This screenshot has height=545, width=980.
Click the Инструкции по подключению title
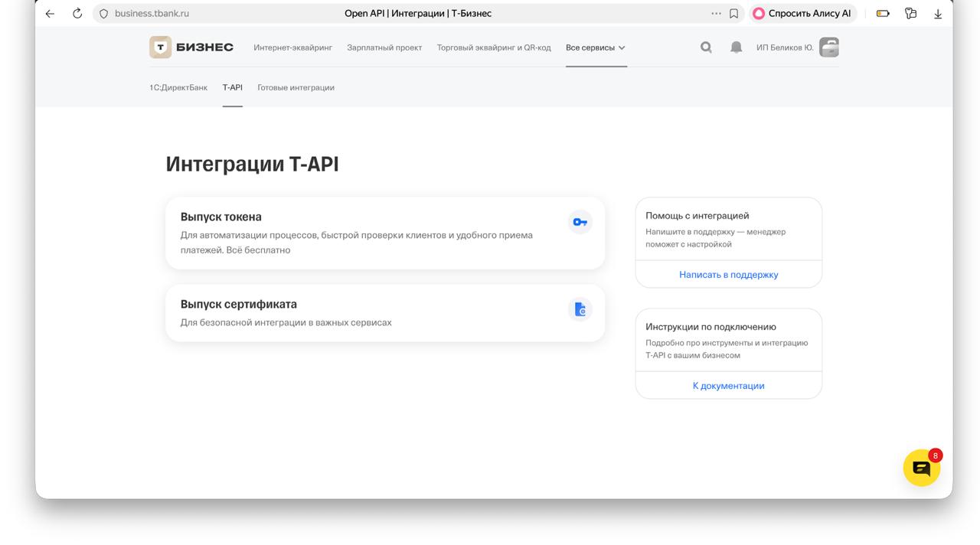(x=710, y=327)
